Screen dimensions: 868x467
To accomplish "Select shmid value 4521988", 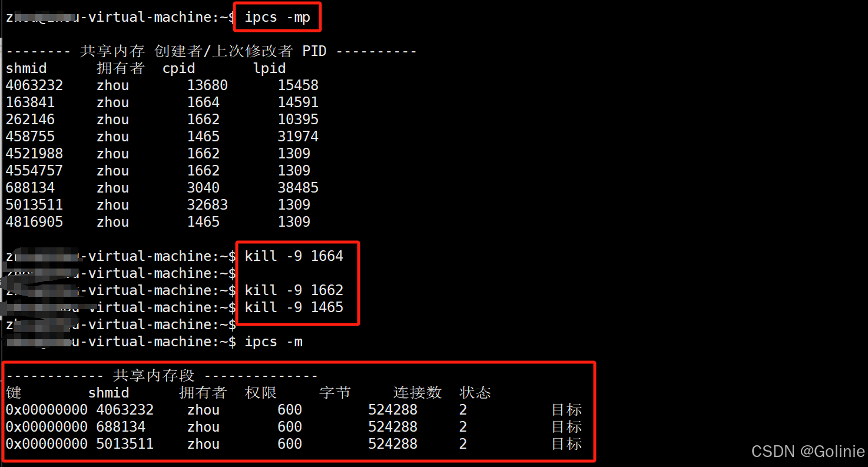I will (34, 154).
